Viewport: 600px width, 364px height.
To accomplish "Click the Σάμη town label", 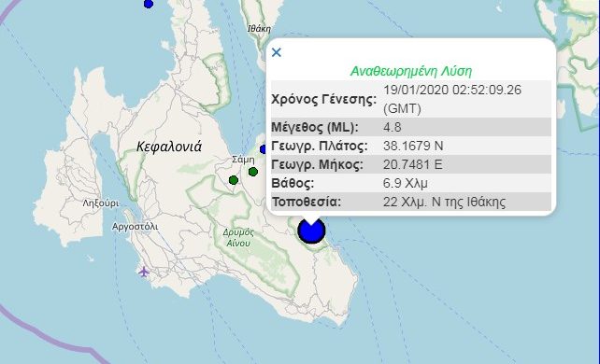I will coord(243,160).
